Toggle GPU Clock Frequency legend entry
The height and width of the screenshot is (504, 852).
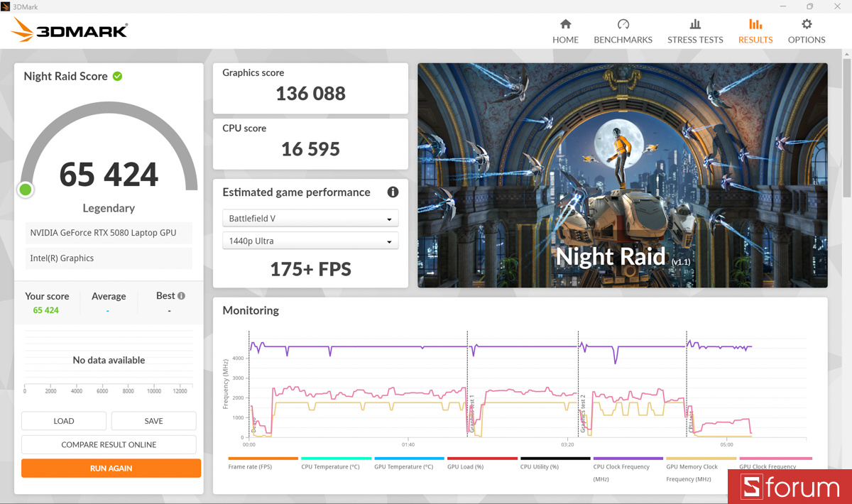[x=775, y=463]
